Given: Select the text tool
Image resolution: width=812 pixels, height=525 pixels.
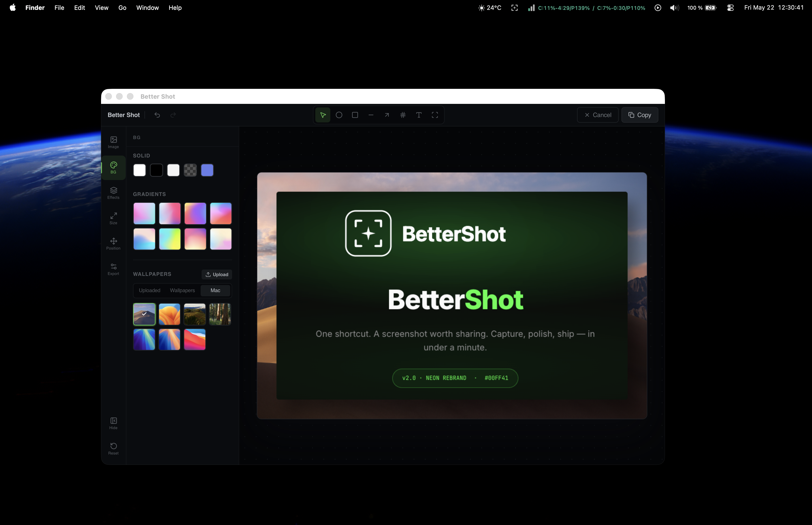Looking at the screenshot, I should click(x=419, y=115).
